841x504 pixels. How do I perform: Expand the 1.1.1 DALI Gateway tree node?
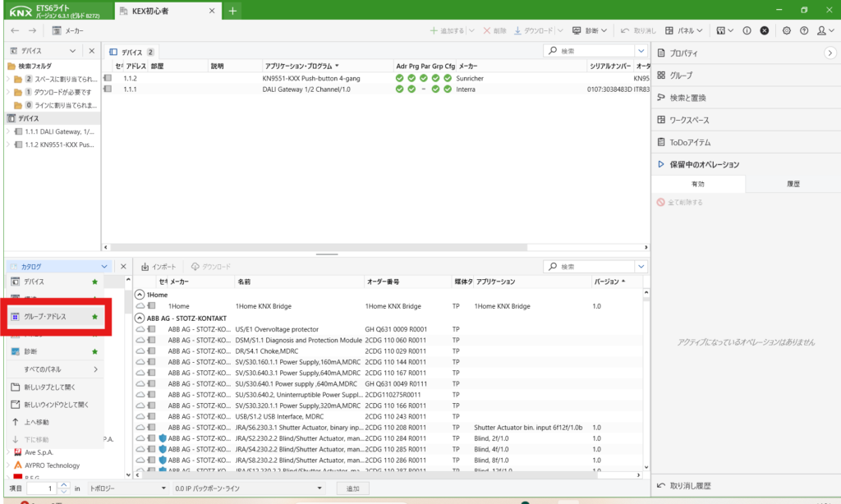pos(8,131)
